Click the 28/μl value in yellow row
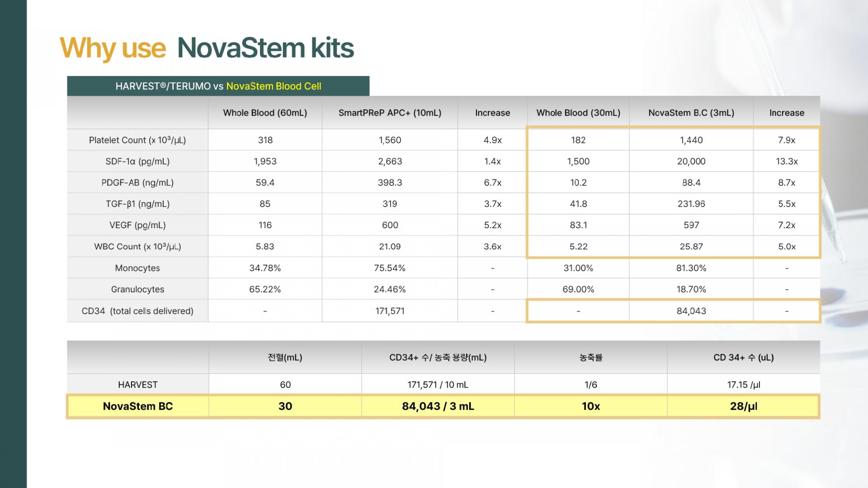 [x=743, y=406]
